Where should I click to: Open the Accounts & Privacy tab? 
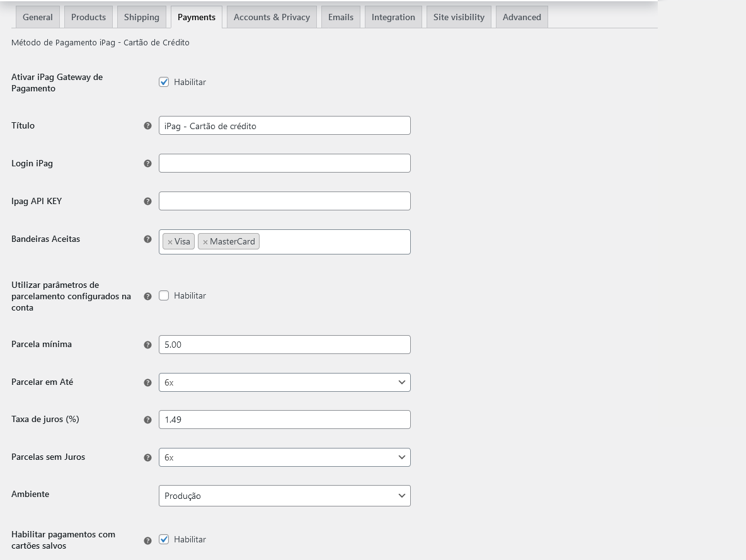pos(272,17)
